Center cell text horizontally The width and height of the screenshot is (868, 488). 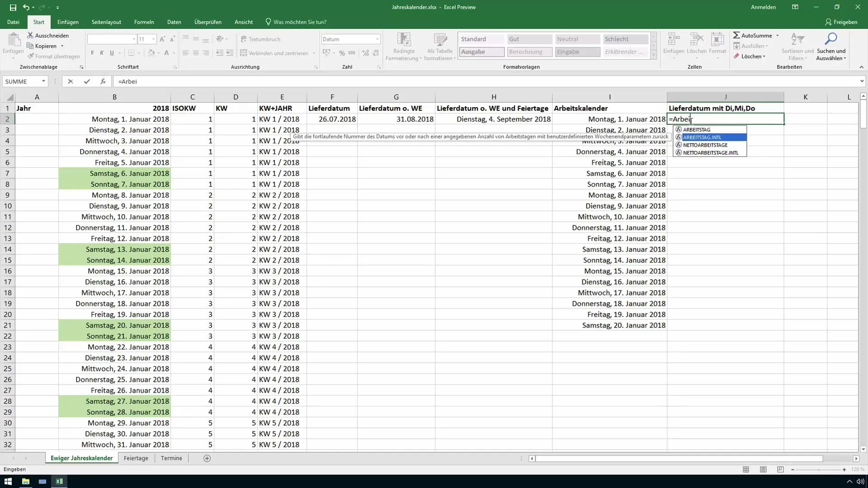(x=196, y=53)
